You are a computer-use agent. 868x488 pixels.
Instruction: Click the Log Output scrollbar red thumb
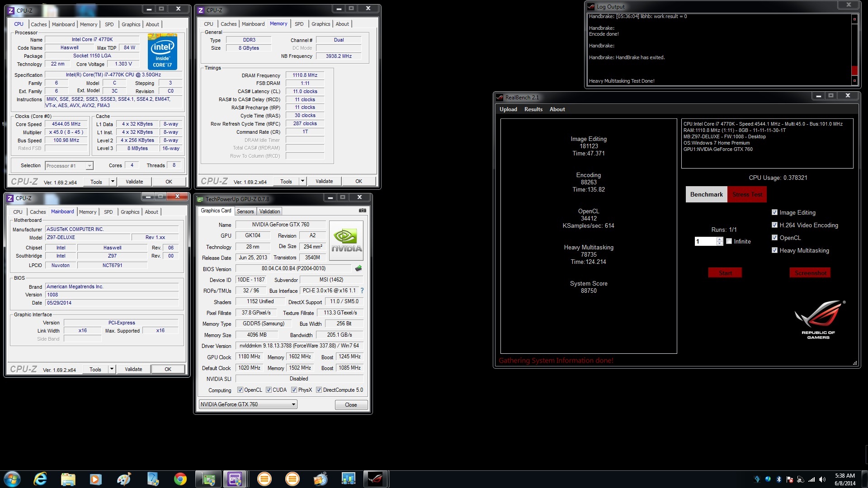(854, 70)
